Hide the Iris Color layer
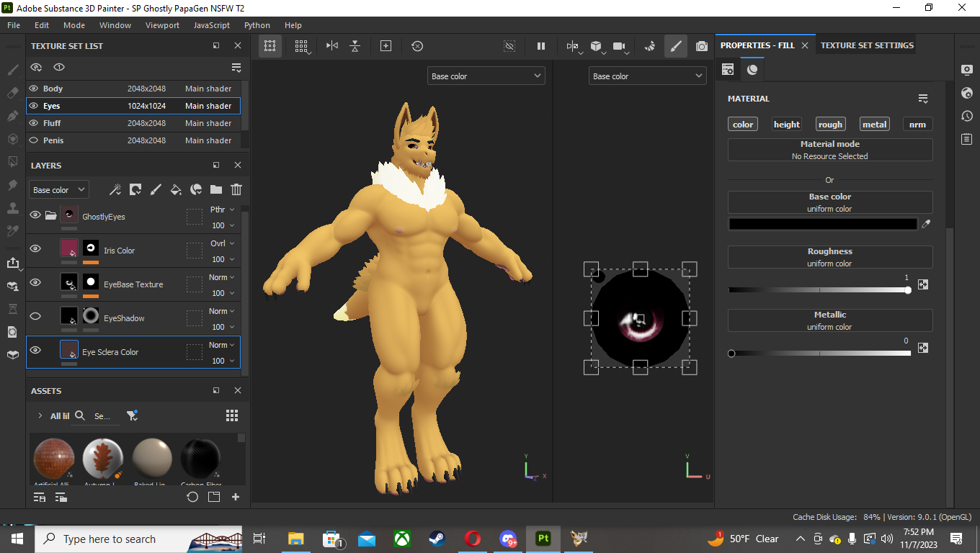980x553 pixels. 35,249
